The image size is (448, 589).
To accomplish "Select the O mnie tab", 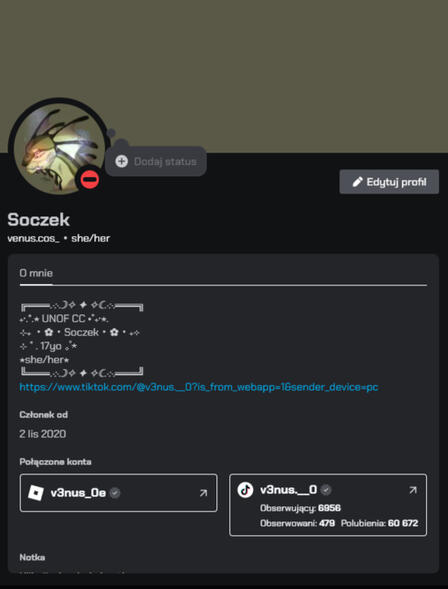I will pos(36,273).
